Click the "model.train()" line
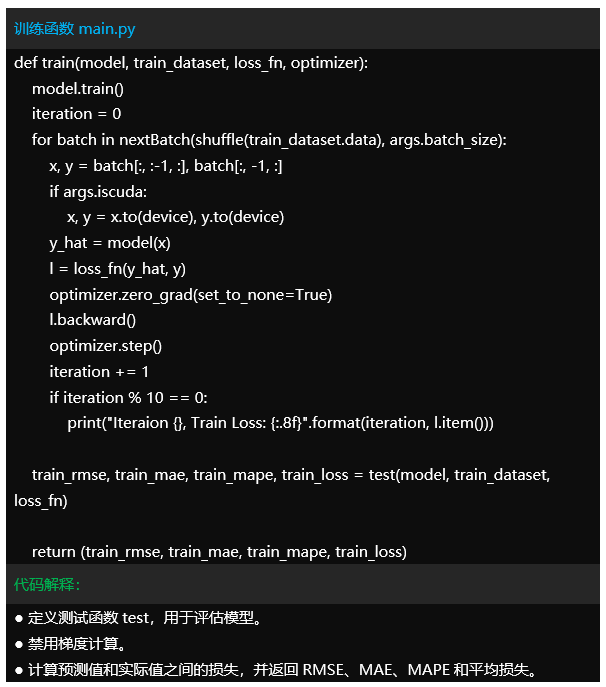Screen dimensions: 606x687 pos(78,89)
